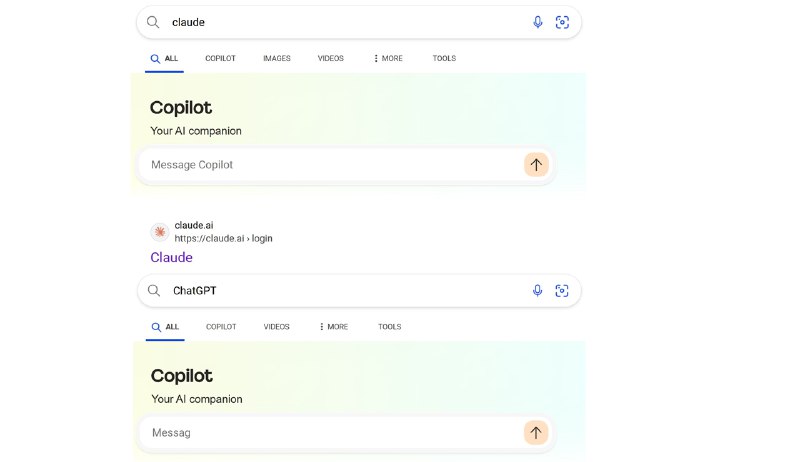Focus the Message Copilot input field
Image resolution: width=800 pixels, height=462 pixels.
pos(329,165)
